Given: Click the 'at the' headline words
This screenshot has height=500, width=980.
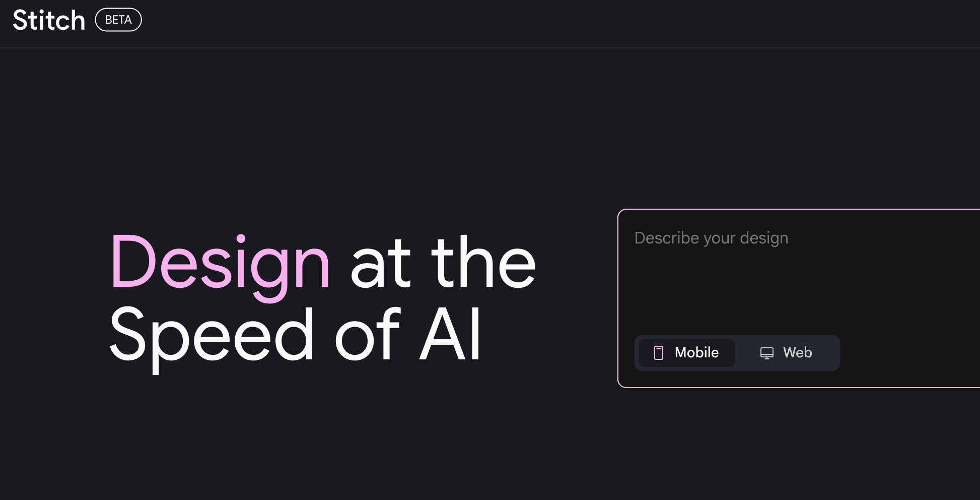Looking at the screenshot, I should [x=443, y=263].
